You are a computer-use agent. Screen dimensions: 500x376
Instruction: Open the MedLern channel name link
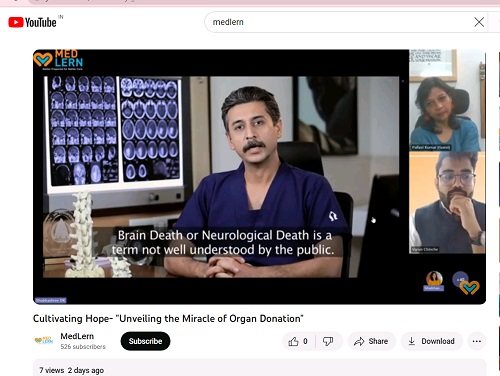pyautogui.click(x=77, y=336)
